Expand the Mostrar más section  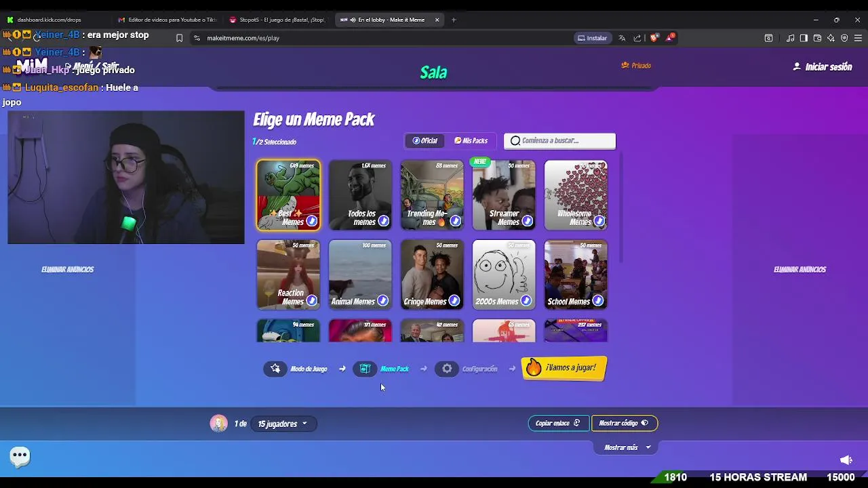pyautogui.click(x=627, y=447)
